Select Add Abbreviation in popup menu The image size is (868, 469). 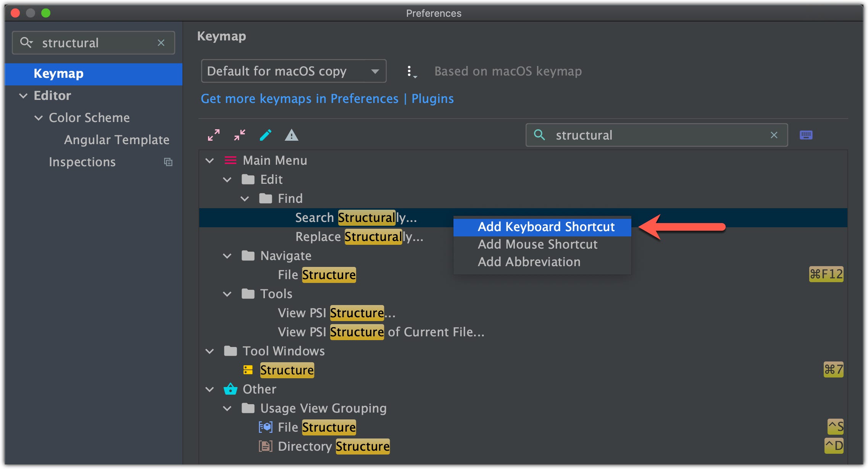click(x=529, y=262)
